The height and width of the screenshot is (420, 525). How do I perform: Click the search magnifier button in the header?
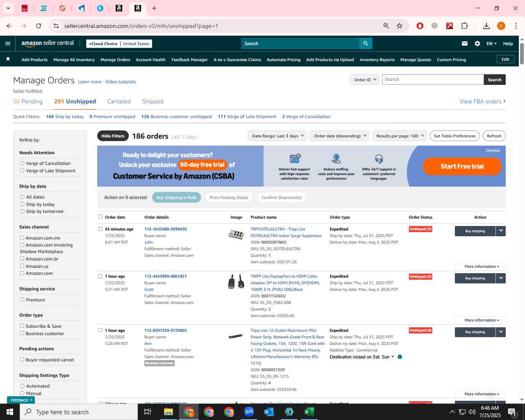click(365, 43)
